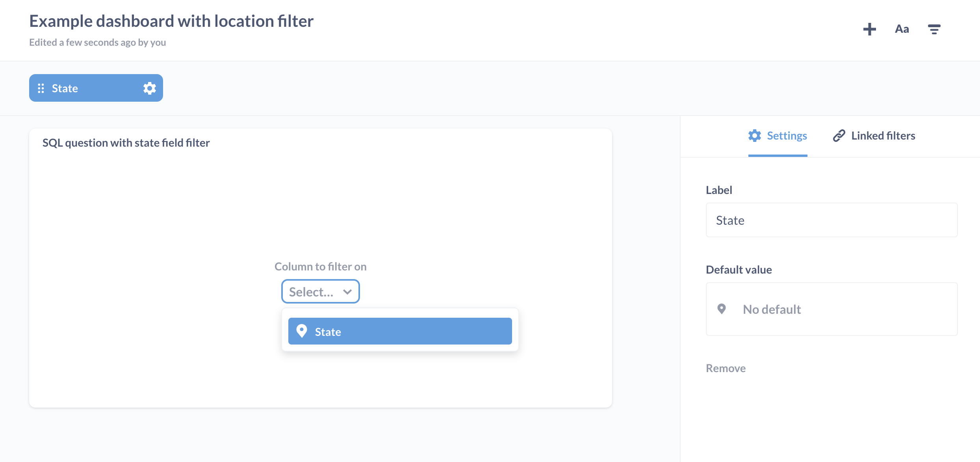The height and width of the screenshot is (462, 980).
Task: Click the plus icon to add a dashboard card
Action: tap(870, 29)
